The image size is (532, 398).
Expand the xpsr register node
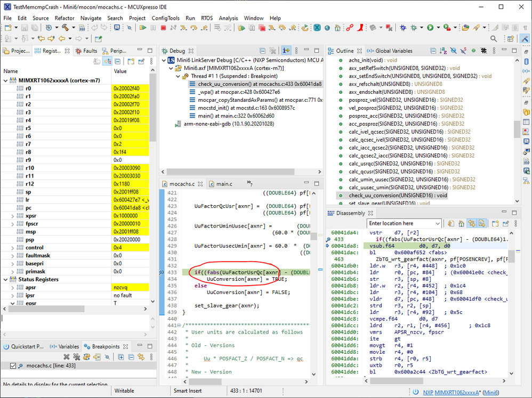pos(13,216)
